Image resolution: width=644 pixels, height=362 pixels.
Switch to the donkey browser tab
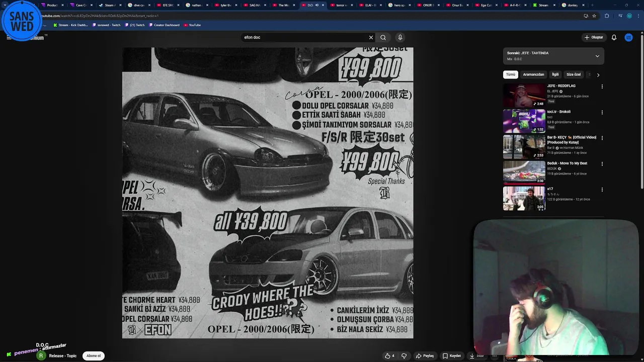[573, 5]
